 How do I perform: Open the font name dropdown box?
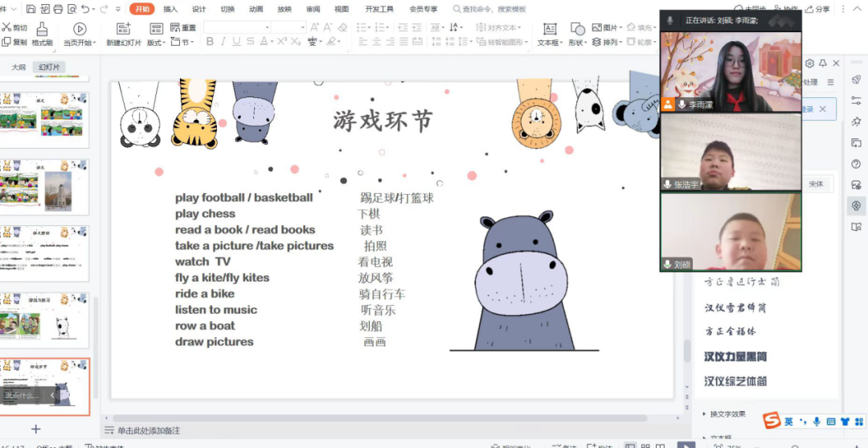pyautogui.click(x=235, y=27)
